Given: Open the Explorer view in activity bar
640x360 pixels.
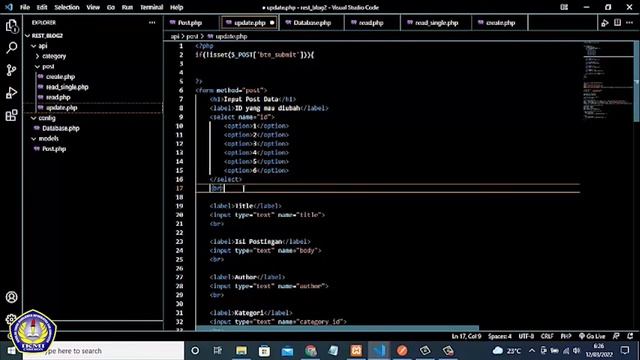Looking at the screenshot, I should pos(11,26).
